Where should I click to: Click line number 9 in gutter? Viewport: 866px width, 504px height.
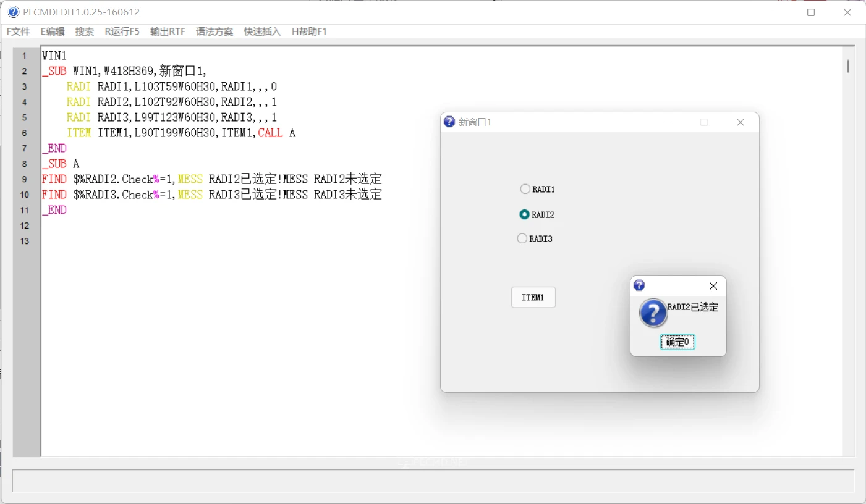[25, 179]
